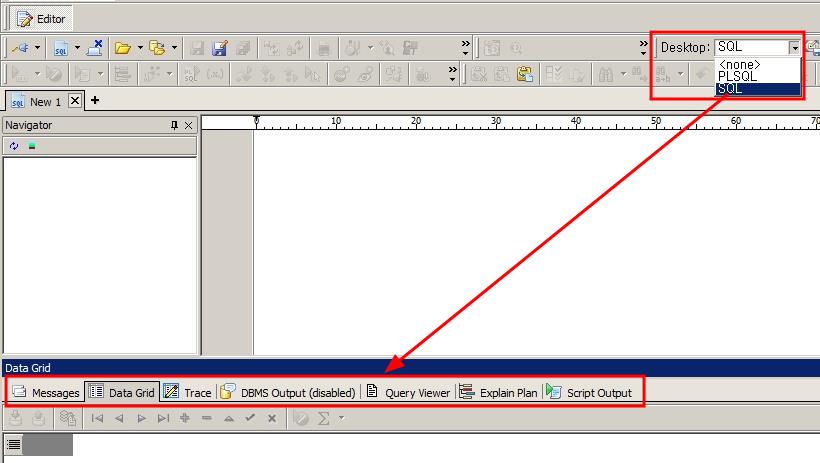Expand the arrow next to open folder icon

click(140, 47)
